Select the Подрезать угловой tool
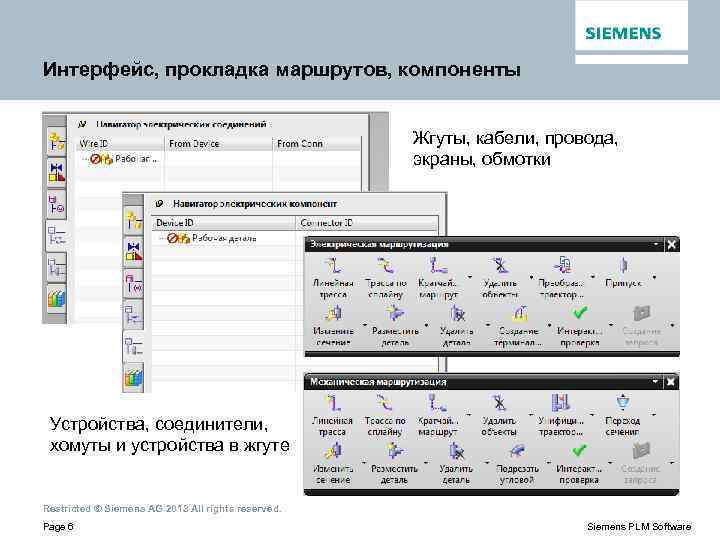The image size is (720, 540). [x=517, y=464]
